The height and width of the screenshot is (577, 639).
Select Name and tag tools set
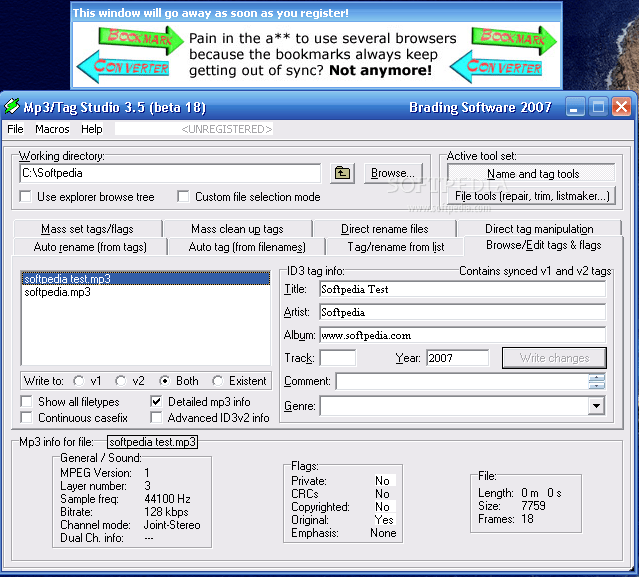click(531, 174)
